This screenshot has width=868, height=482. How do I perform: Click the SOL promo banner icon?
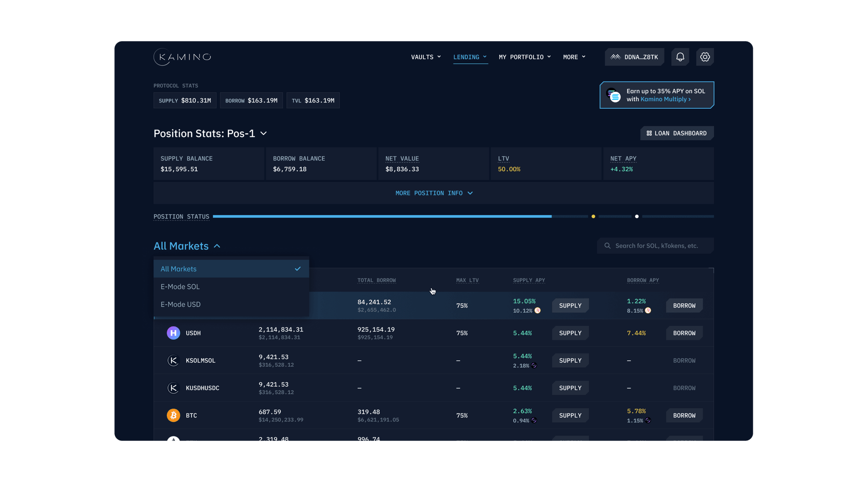(x=613, y=95)
